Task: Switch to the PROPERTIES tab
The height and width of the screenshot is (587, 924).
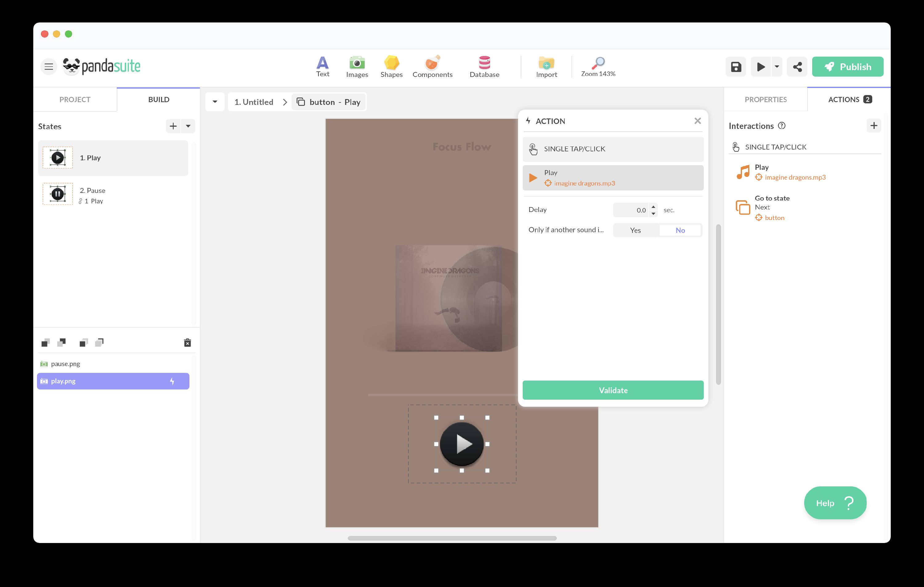Action: click(765, 99)
